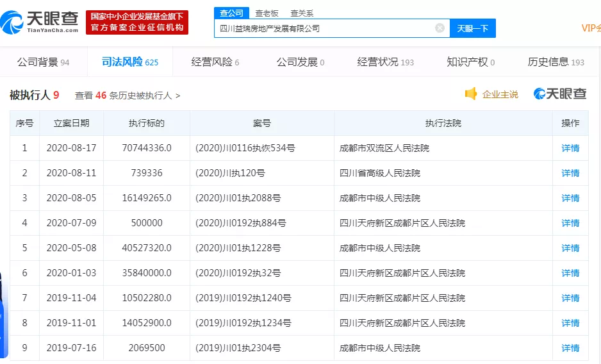Click the 立案日期 column header
The height and width of the screenshot is (364, 601).
coord(71,123)
